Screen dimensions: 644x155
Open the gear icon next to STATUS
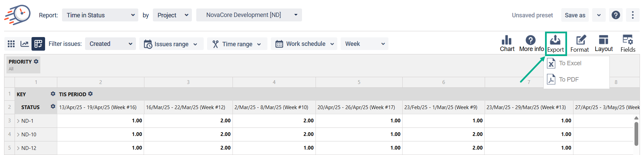click(53, 106)
